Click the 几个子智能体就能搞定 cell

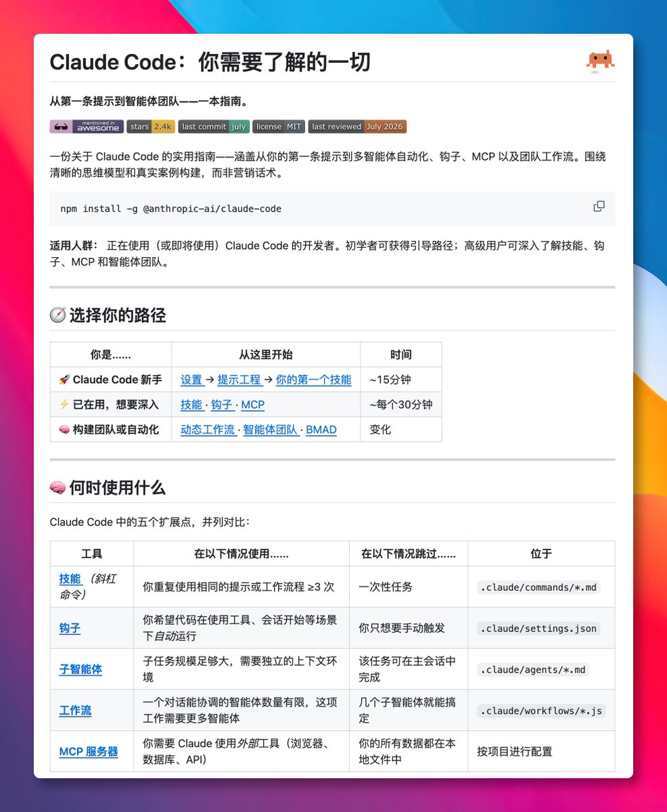(407, 710)
